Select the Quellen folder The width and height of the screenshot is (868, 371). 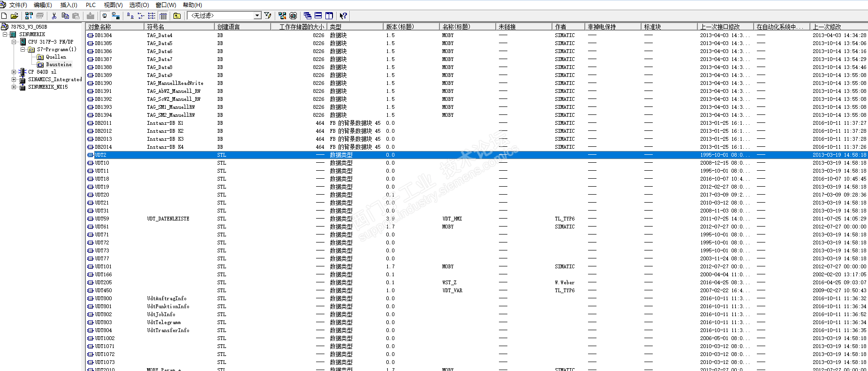[56, 57]
